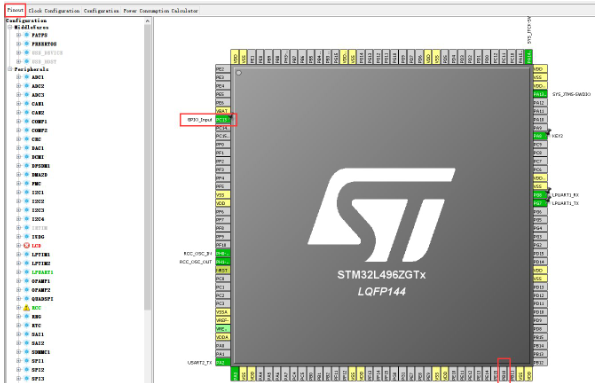614x383 pixels.
Task: Click the yellow VDDA pin
Action: tap(222, 337)
